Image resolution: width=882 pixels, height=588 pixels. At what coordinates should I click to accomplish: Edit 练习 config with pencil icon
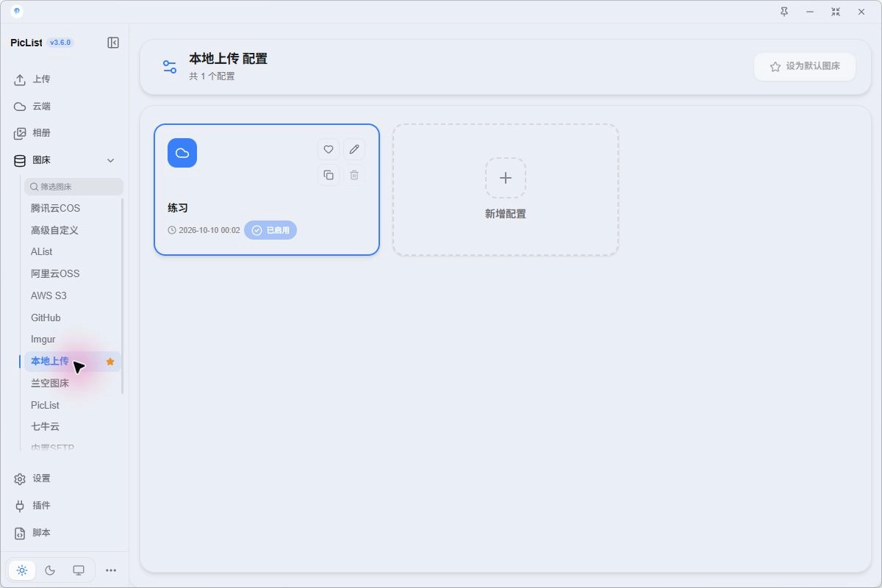pyautogui.click(x=354, y=149)
